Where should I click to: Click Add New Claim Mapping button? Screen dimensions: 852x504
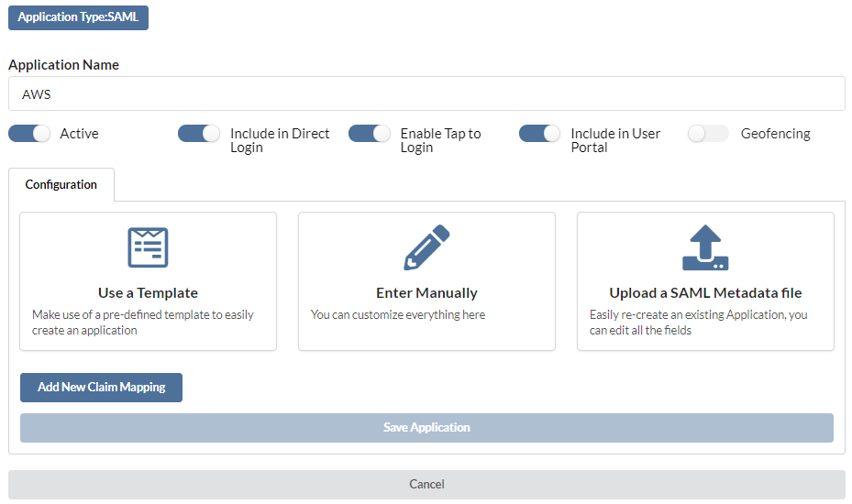point(101,388)
